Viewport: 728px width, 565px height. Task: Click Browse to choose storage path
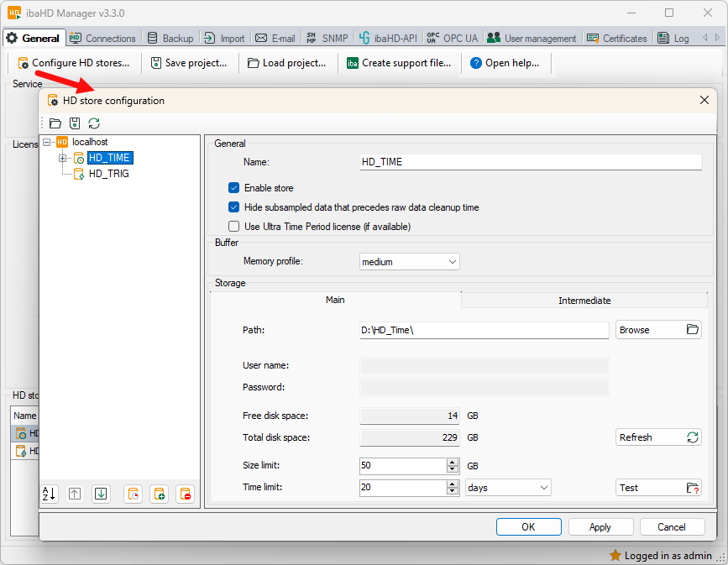click(658, 330)
